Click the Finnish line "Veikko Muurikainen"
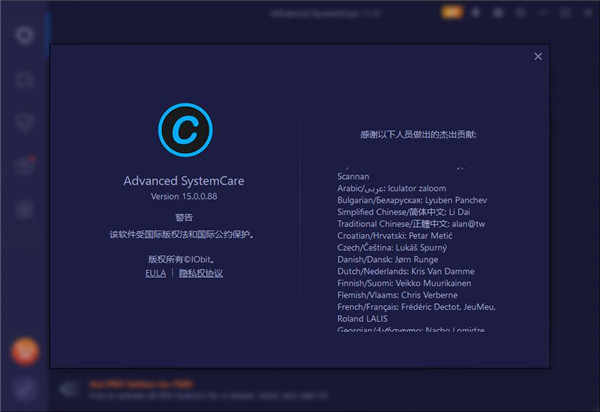Image resolution: width=600 pixels, height=412 pixels. tap(404, 283)
